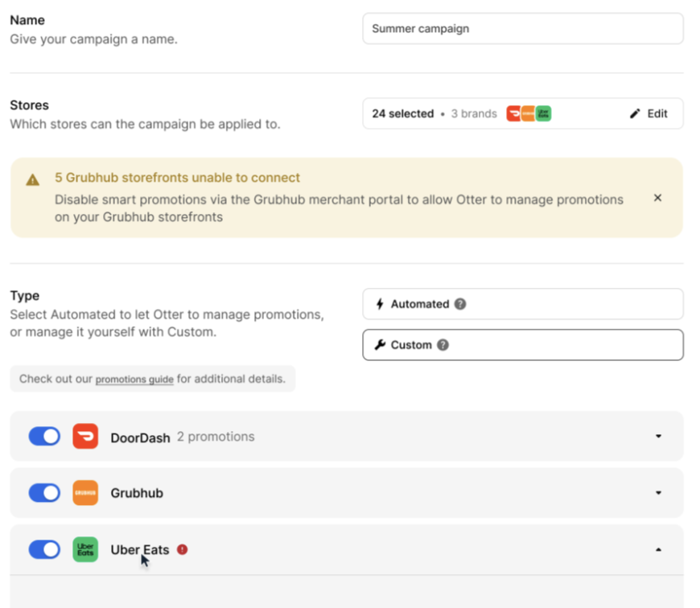Expand the DoorDash promotions section

click(x=658, y=436)
